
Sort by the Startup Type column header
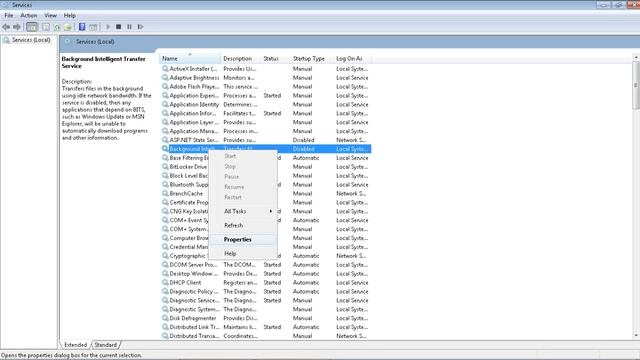pos(311,59)
